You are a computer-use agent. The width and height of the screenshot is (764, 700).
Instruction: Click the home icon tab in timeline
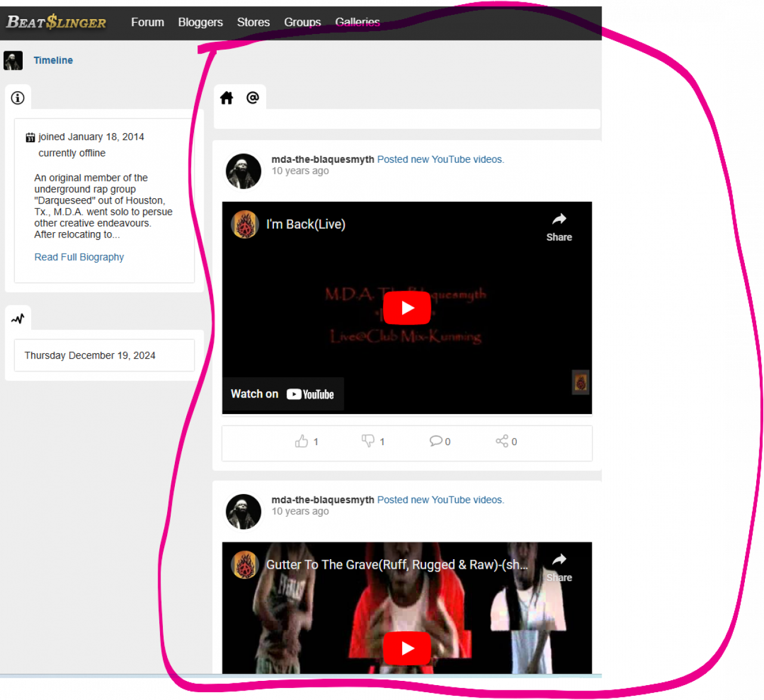click(x=227, y=98)
